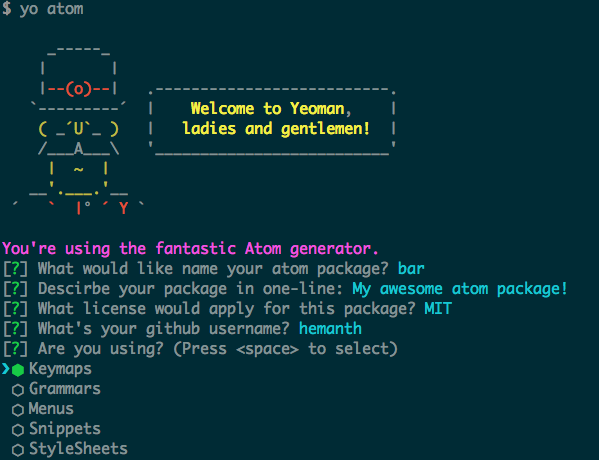Click the '$ yo atom' command line
This screenshot has height=460, width=599.
tap(42, 8)
